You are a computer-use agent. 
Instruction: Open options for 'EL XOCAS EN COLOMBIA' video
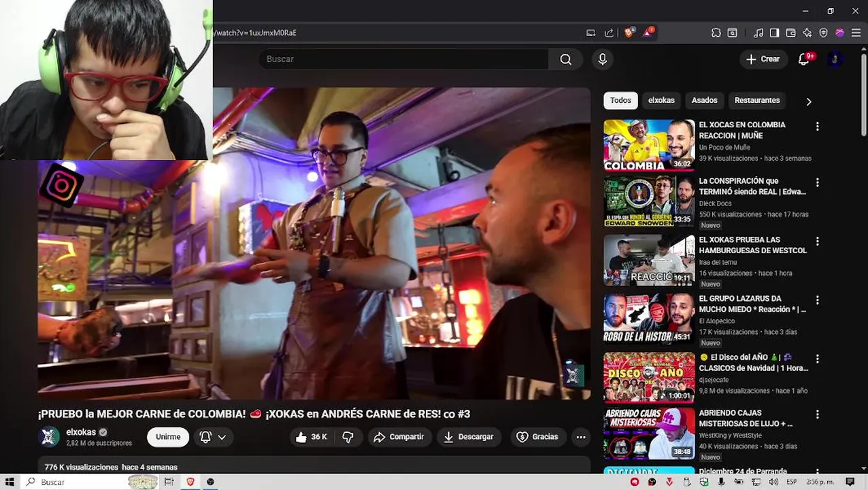coord(818,127)
